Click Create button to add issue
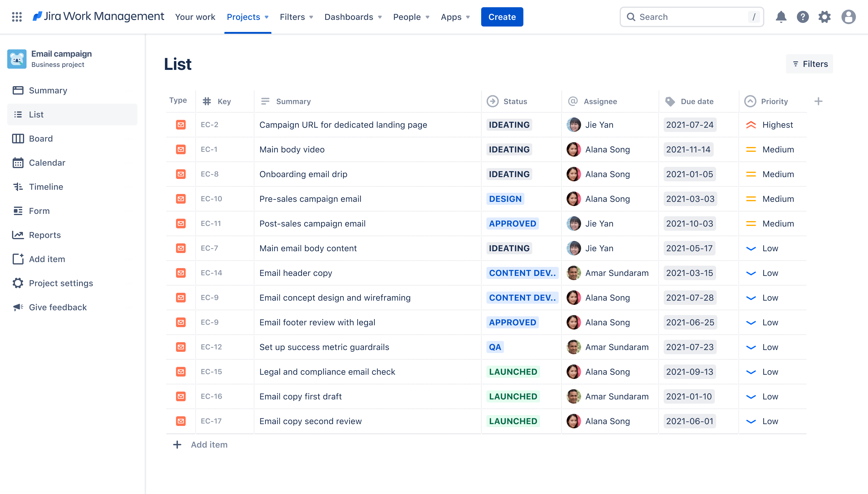The width and height of the screenshot is (868, 494). click(502, 17)
